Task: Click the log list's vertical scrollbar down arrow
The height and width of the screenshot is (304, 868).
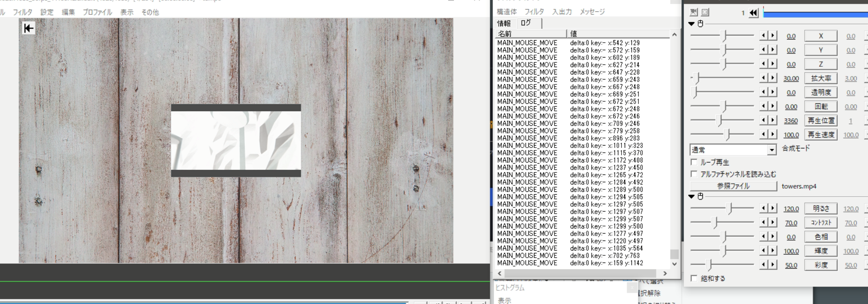Action: tap(674, 264)
